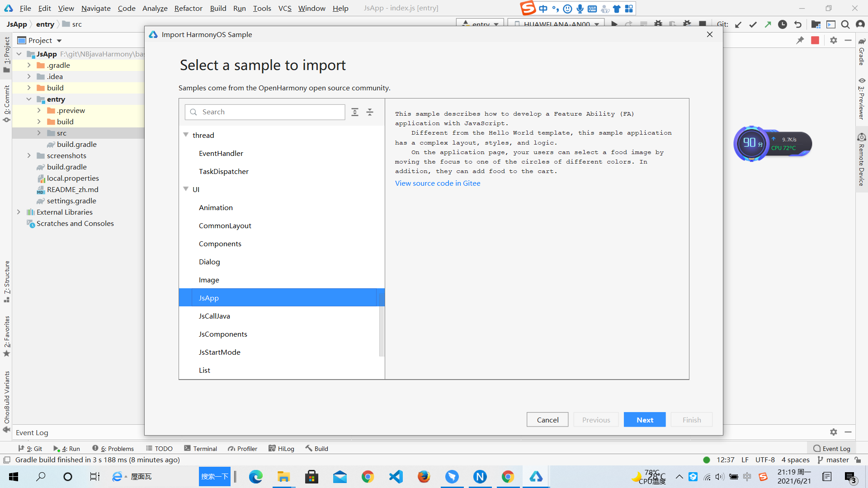Show Git history clock icon
868x488 pixels.
(x=783, y=24)
